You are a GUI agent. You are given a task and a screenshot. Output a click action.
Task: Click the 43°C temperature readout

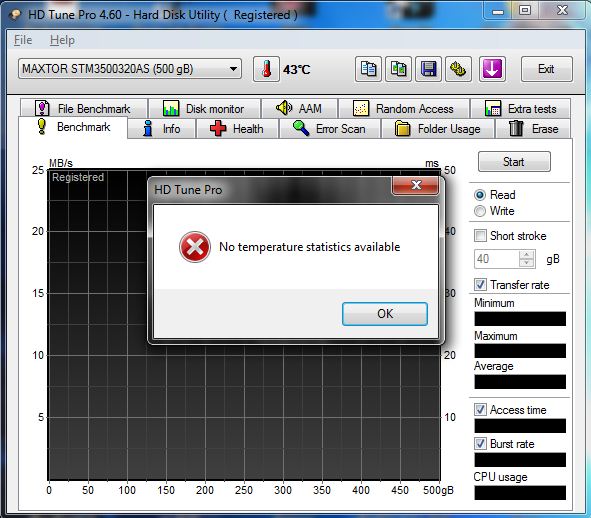(x=297, y=69)
